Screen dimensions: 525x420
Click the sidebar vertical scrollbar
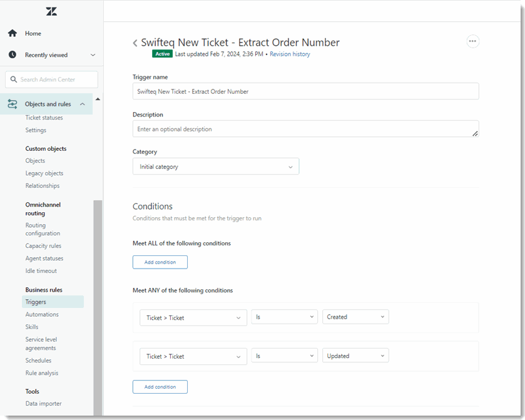coord(98,307)
